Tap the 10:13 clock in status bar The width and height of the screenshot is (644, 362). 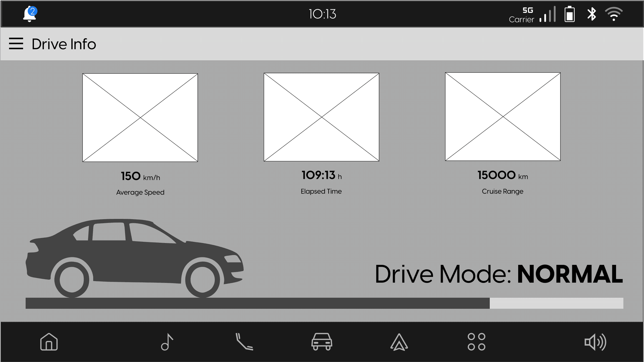tap(322, 14)
